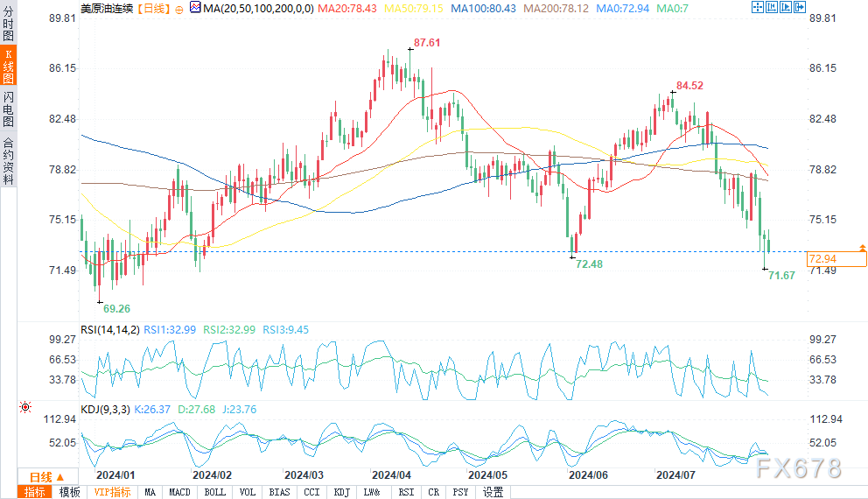Viewport: 868px width, 499px height.
Task: Click the orange circled-plus icon beside 日线
Action: tap(178, 10)
